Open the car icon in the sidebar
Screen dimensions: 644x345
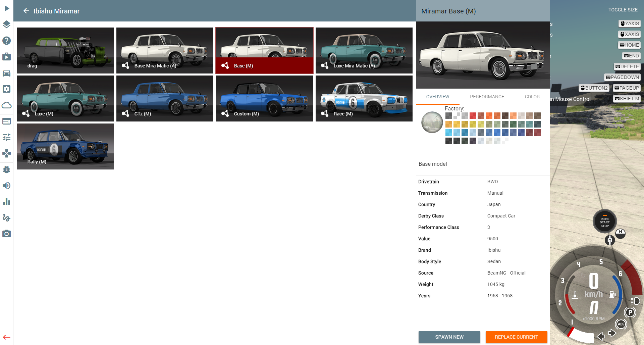[7, 73]
